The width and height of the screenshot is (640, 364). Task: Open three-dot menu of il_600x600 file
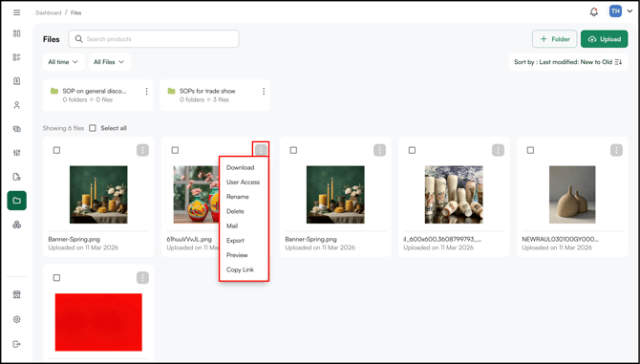pyautogui.click(x=498, y=151)
